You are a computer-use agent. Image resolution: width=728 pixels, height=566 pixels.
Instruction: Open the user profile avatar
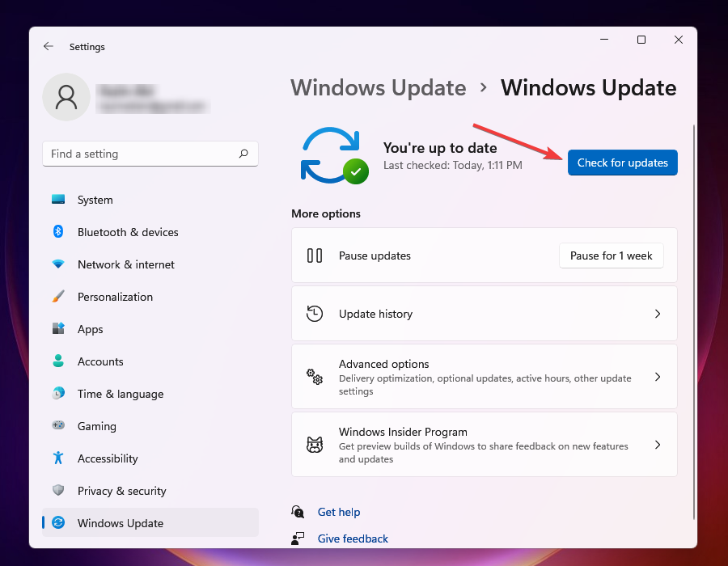point(66,97)
